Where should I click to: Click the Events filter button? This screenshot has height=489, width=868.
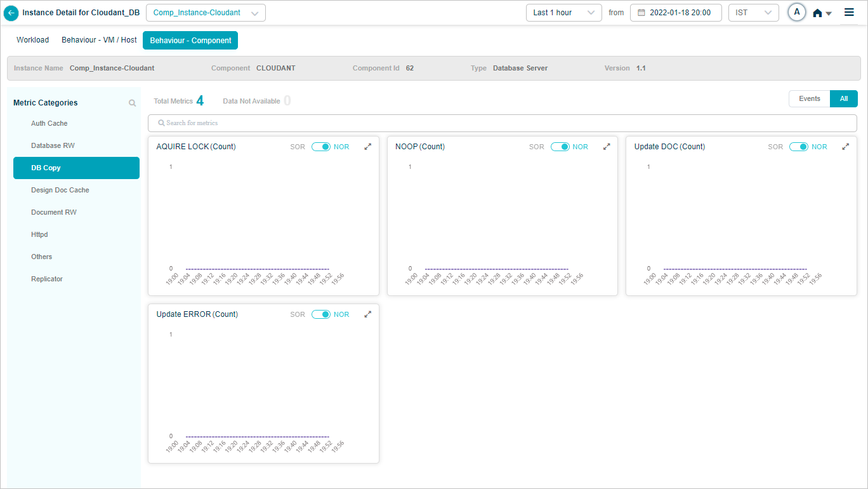click(x=809, y=98)
